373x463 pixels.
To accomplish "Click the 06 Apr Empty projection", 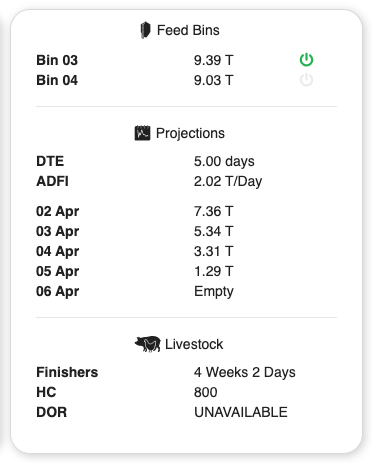I will pos(214,292).
